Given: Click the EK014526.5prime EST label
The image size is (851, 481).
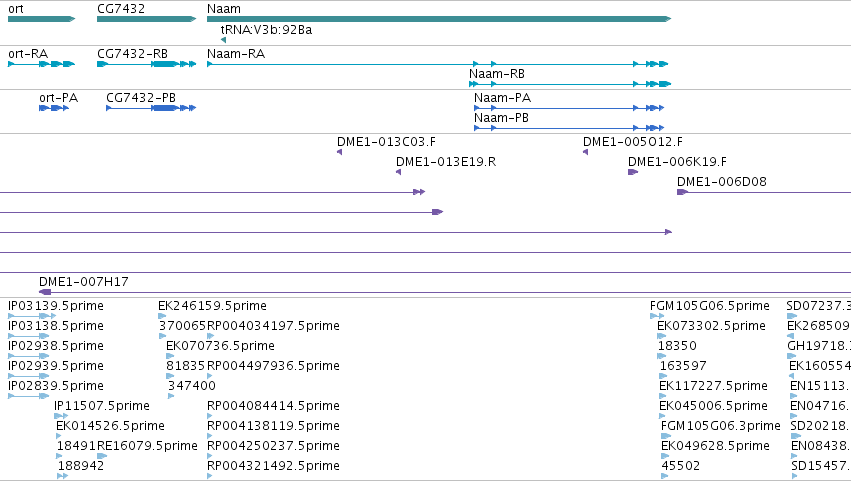Looking at the screenshot, I should pyautogui.click(x=110, y=426).
